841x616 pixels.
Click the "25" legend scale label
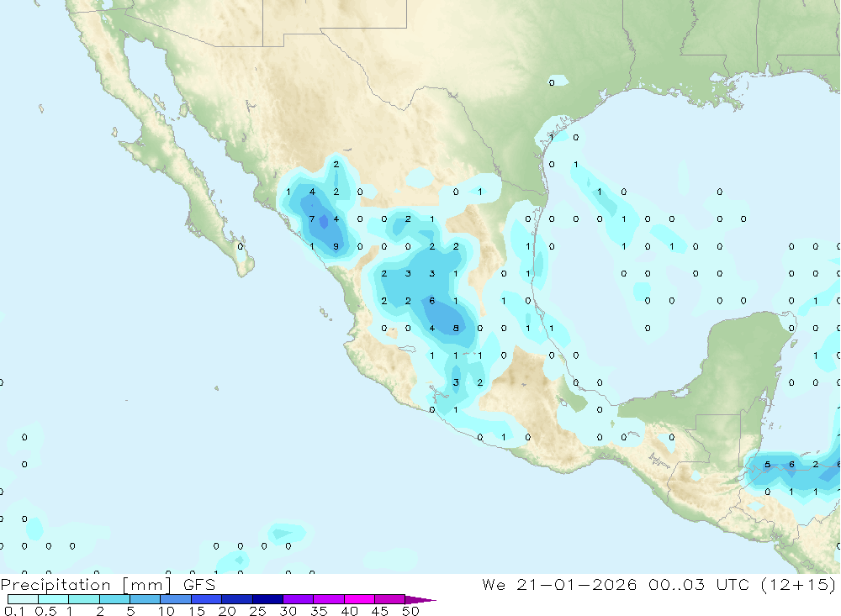pyautogui.click(x=258, y=611)
